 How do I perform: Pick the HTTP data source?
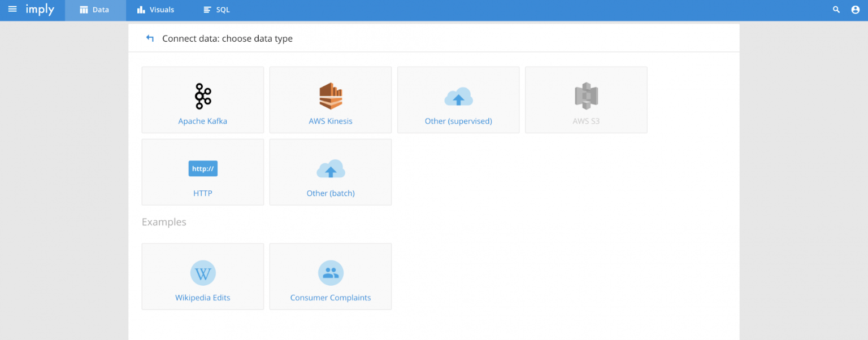click(x=202, y=172)
